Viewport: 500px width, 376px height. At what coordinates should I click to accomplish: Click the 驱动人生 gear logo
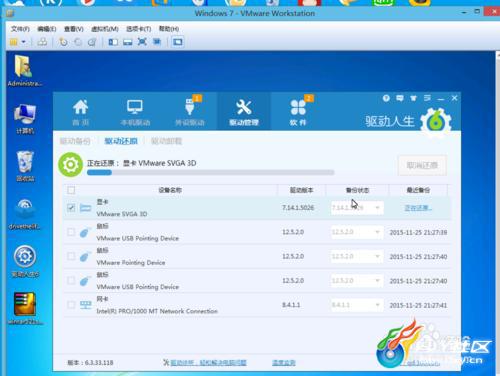point(436,123)
